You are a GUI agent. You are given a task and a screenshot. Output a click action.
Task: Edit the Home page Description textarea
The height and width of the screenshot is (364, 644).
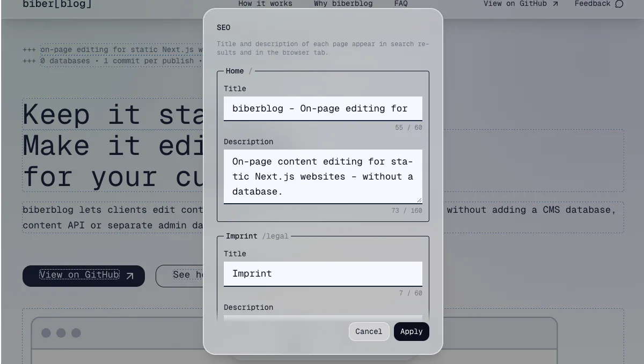coord(323,176)
